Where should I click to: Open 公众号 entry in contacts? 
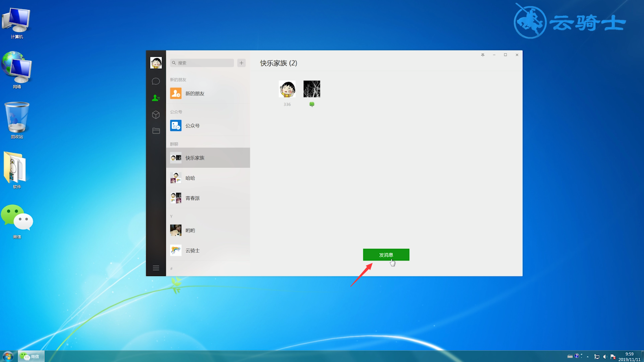click(208, 126)
